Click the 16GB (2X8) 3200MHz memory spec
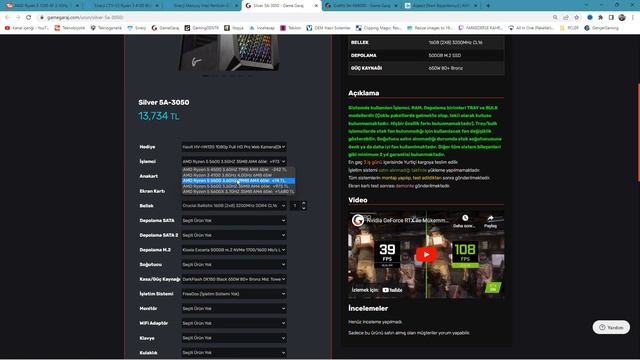Image resolution: width=640 pixels, height=360 pixels. click(455, 42)
